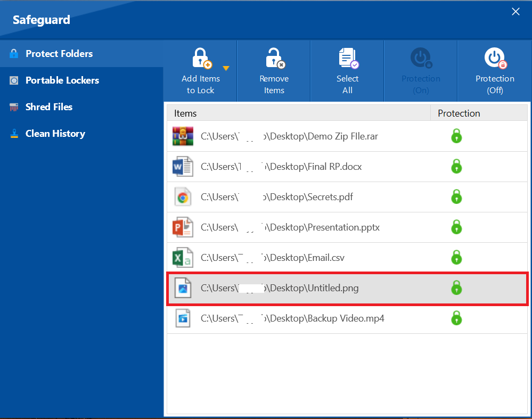Image resolution: width=532 pixels, height=419 pixels.
Task: Toggle the green lock for Secrets.pdf
Action: point(456,197)
